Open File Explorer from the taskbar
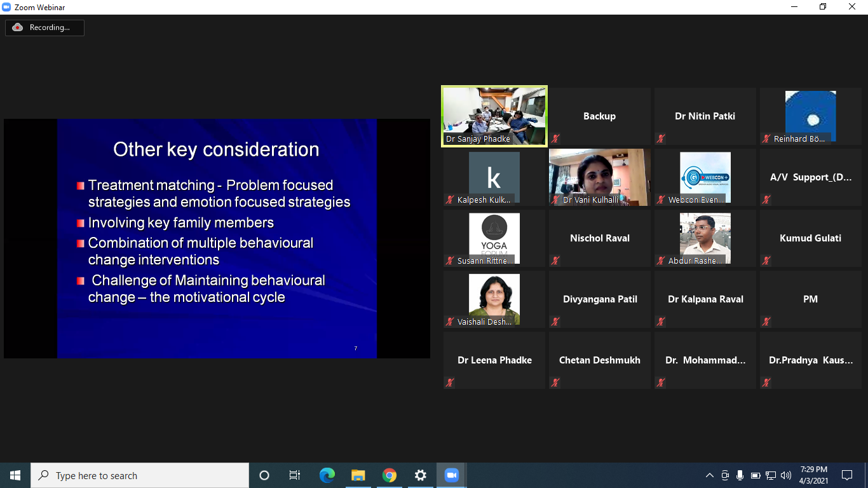Viewport: 868px width, 488px height. pyautogui.click(x=358, y=475)
